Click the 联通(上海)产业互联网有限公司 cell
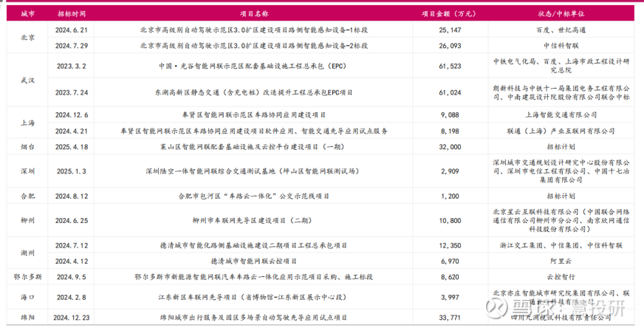 tap(561, 131)
